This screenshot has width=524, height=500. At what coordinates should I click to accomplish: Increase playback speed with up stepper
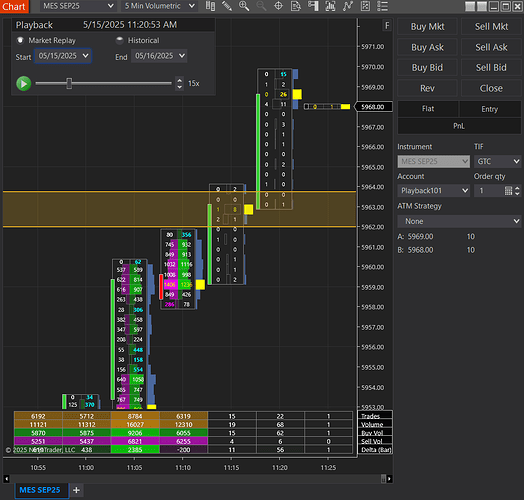[179, 80]
